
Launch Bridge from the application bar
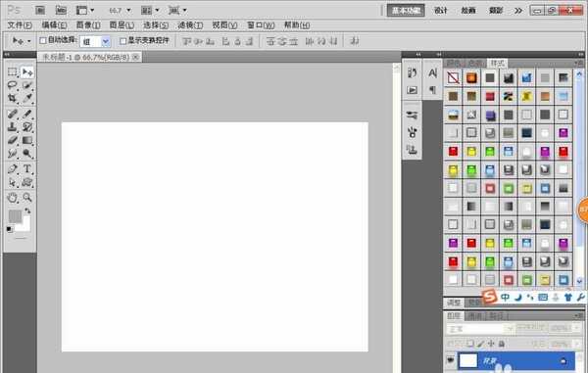click(x=40, y=10)
